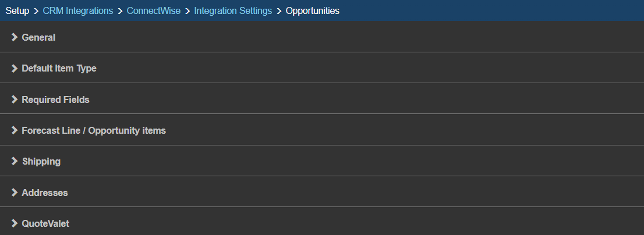Open the QuoteValet section label

pyautogui.click(x=45, y=223)
